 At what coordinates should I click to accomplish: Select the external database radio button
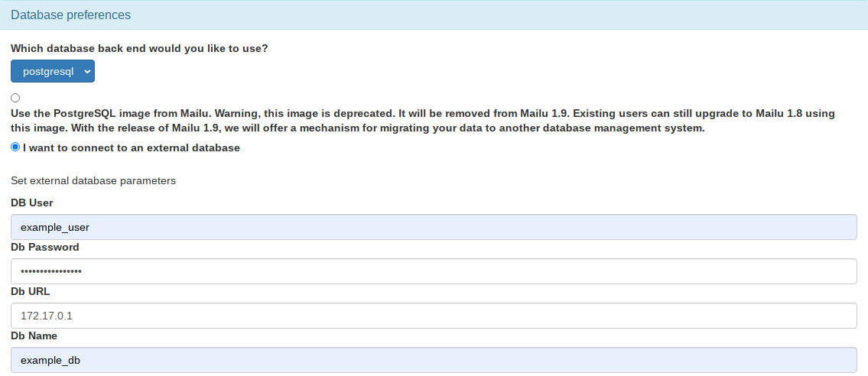click(x=15, y=147)
